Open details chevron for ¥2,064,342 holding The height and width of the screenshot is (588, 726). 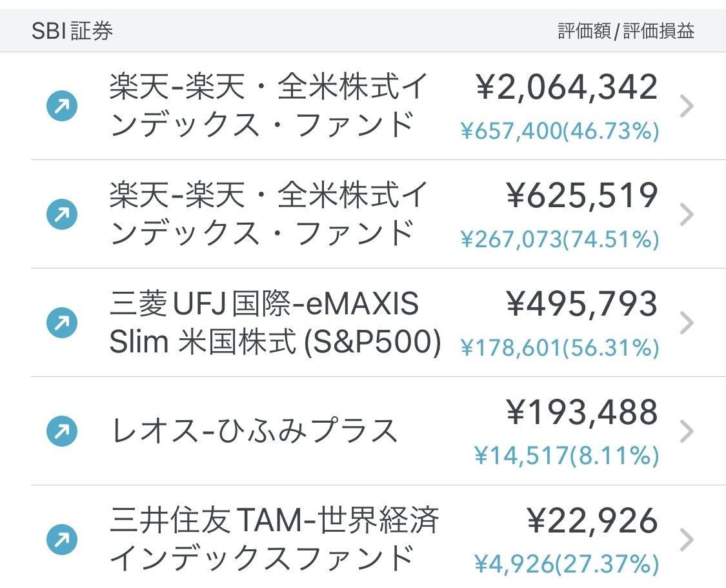687,106
